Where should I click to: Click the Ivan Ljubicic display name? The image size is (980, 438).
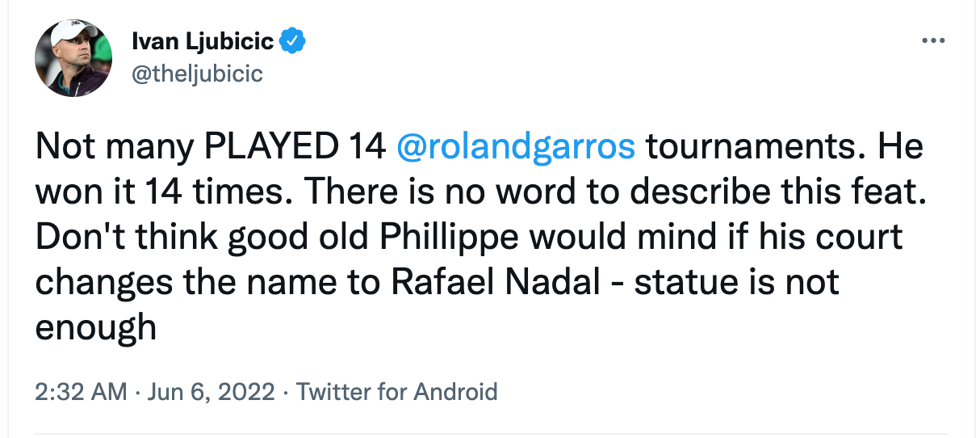tap(202, 40)
